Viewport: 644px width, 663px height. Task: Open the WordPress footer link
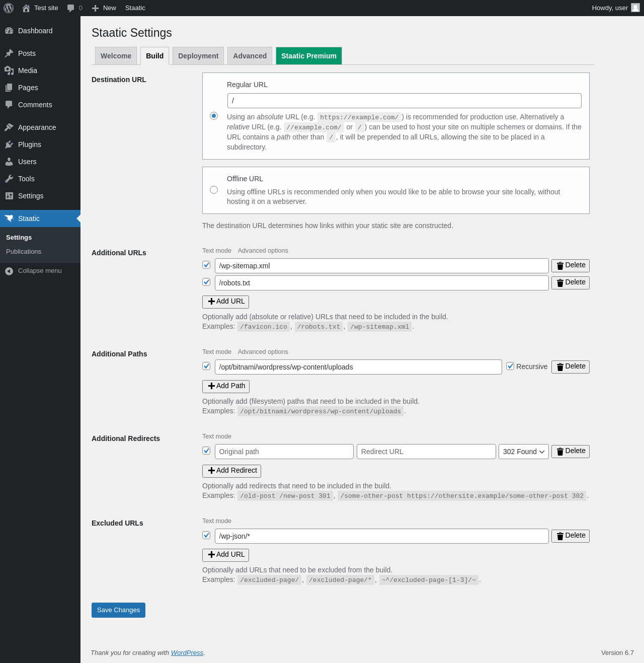coord(187,653)
